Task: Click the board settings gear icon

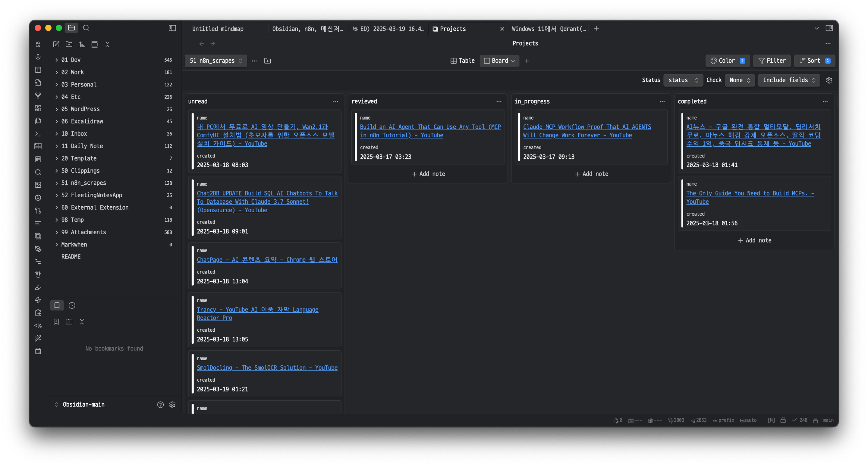Action: 829,80
